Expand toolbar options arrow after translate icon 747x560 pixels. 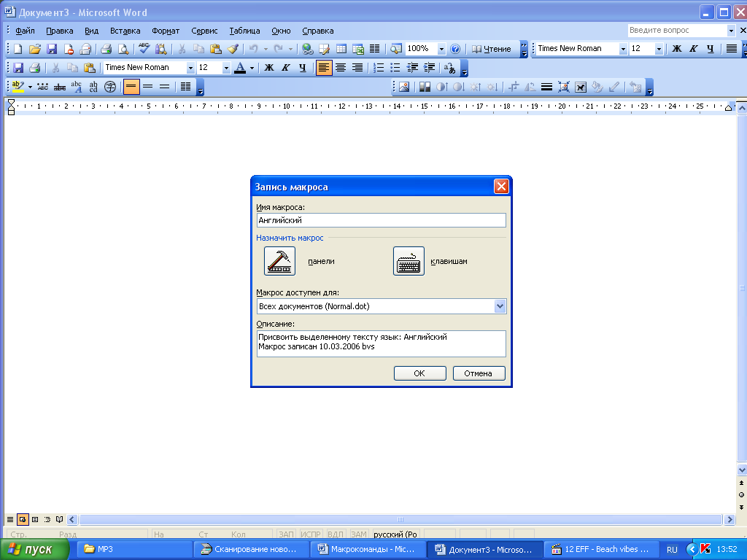465,68
